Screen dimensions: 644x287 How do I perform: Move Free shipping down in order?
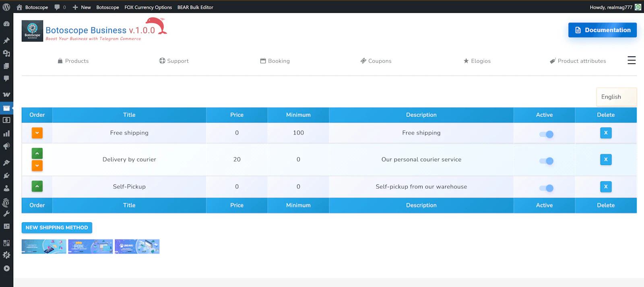[x=37, y=133]
